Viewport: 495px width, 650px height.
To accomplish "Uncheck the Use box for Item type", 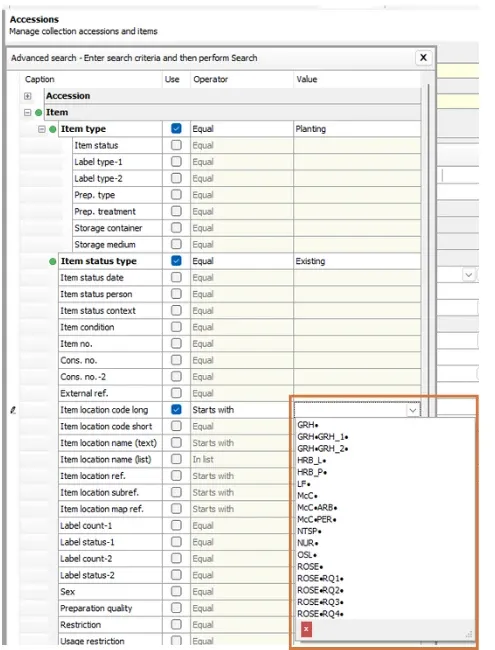I will point(176,129).
